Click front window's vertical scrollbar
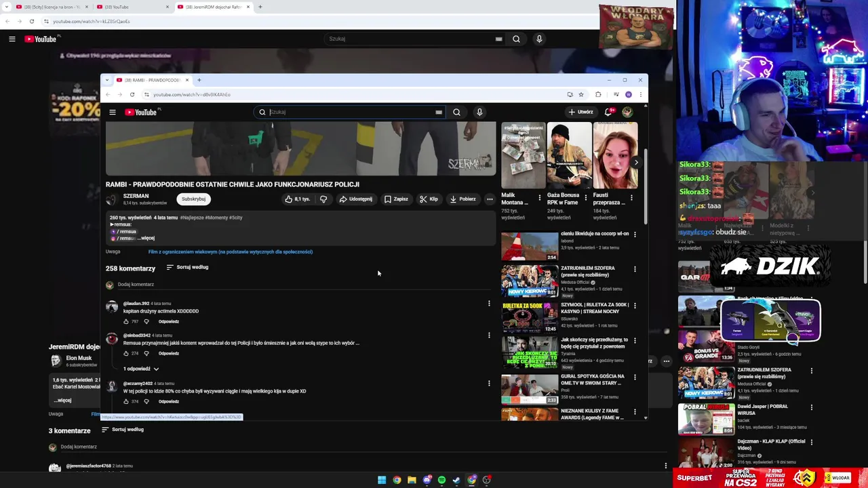Viewport: 868px width, 488px height. pyautogui.click(x=645, y=186)
